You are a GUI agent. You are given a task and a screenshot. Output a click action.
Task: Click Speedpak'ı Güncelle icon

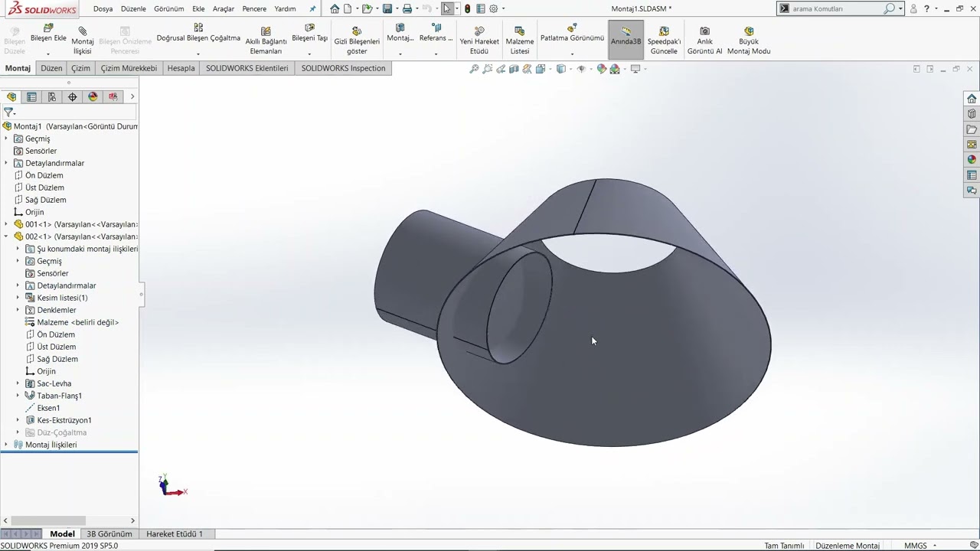point(664,41)
